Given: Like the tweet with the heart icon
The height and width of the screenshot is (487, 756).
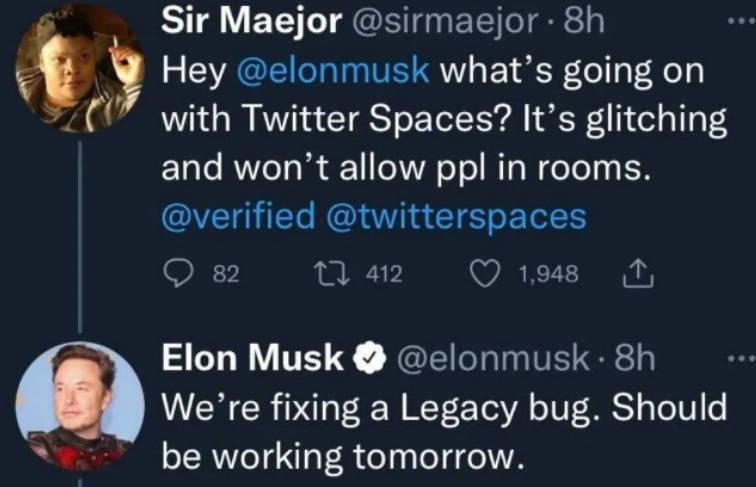Looking at the screenshot, I should point(484,274).
